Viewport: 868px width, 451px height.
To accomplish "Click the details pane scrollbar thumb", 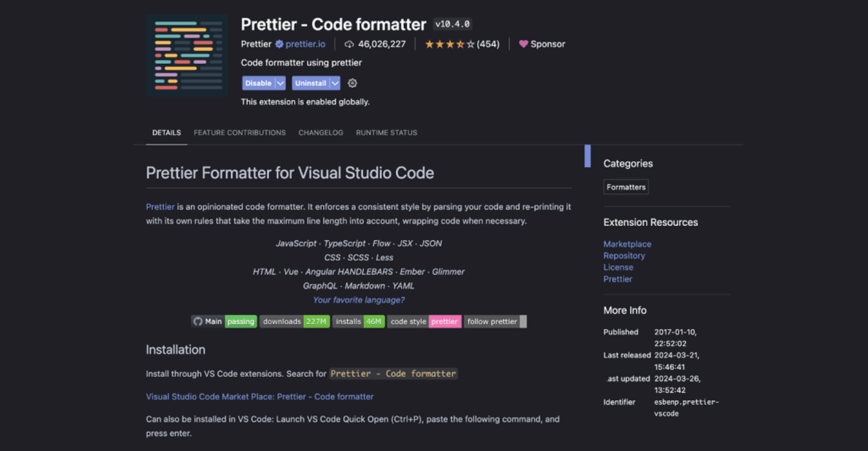I will pyautogui.click(x=587, y=156).
